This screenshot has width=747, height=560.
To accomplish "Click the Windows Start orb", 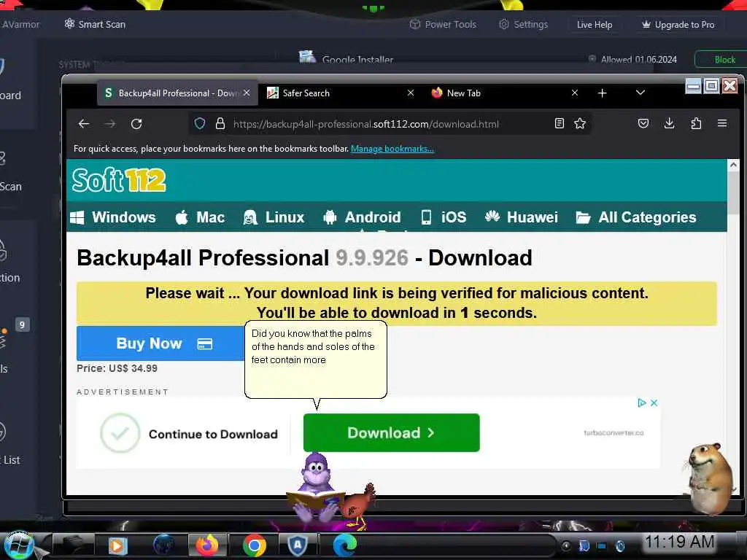I will (18, 545).
